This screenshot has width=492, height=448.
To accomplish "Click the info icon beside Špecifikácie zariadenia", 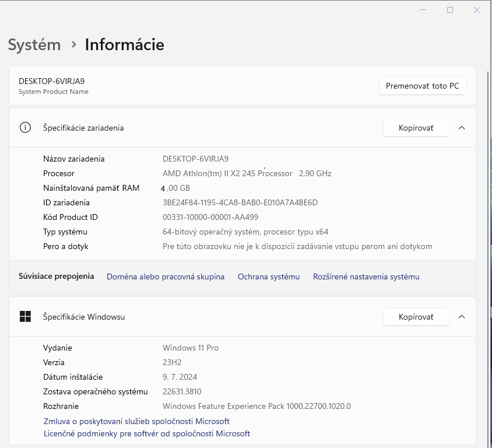I will 24,127.
